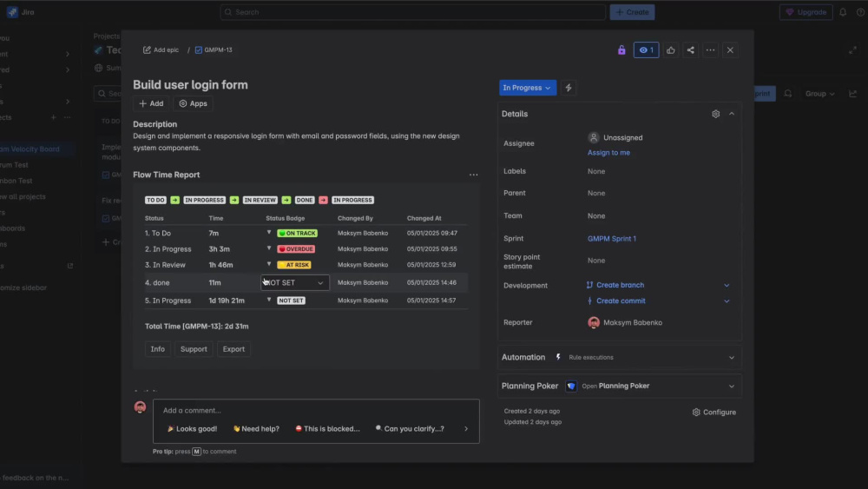Open the Configure link with gear

tap(713, 413)
